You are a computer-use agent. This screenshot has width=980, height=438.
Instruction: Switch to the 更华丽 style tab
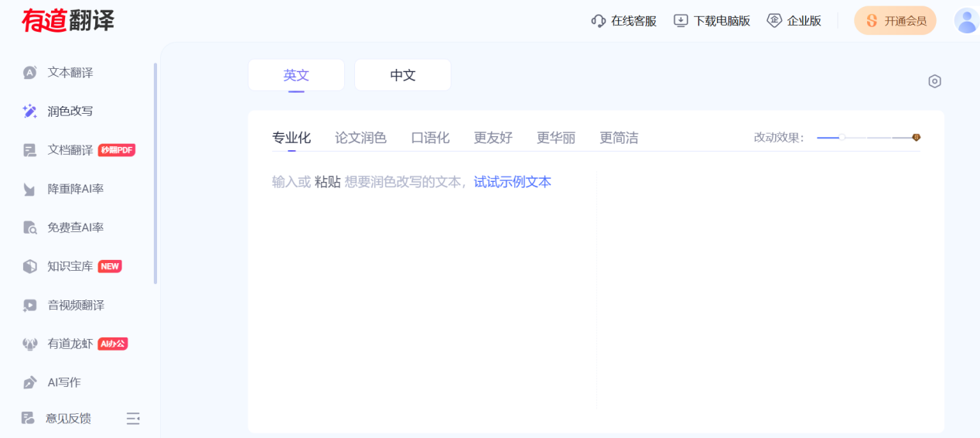click(x=556, y=138)
